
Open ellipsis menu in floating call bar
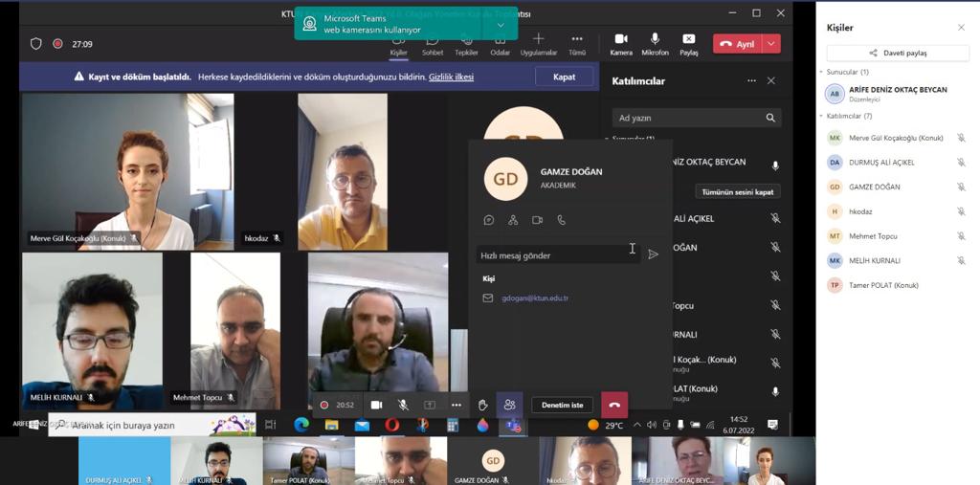tap(457, 405)
